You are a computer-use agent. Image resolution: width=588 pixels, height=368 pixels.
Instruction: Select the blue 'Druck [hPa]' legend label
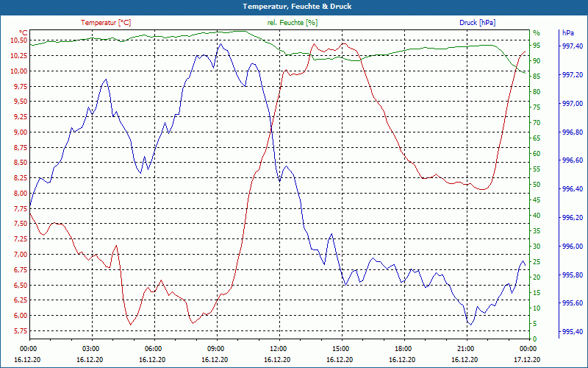pos(477,23)
